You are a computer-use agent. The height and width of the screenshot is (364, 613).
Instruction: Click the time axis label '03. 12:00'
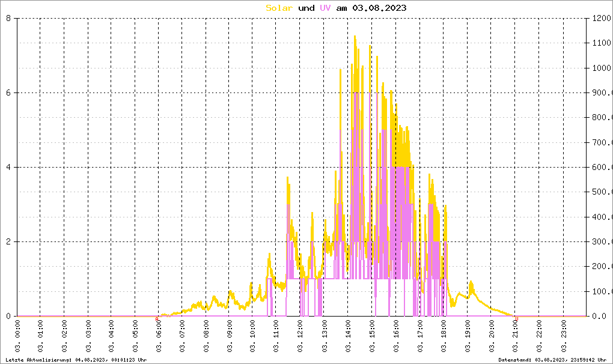(x=300, y=336)
